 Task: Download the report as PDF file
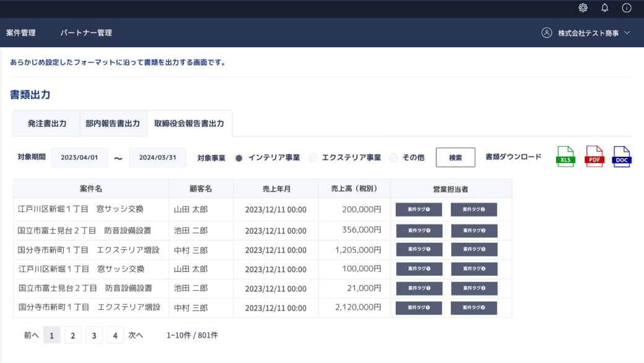point(594,157)
